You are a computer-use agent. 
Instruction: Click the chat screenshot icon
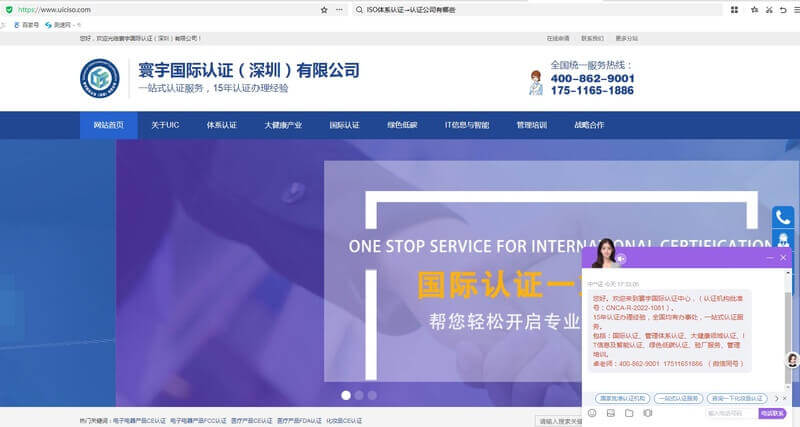tap(647, 413)
